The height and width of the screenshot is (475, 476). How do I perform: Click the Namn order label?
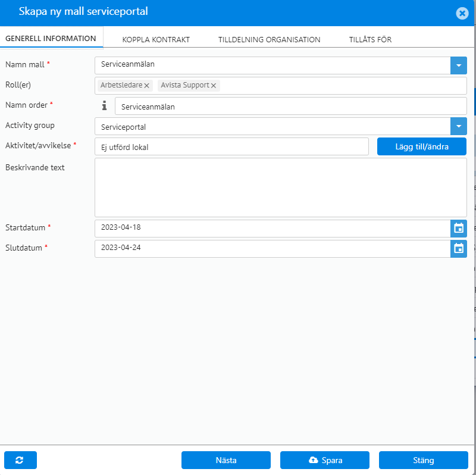tap(26, 105)
